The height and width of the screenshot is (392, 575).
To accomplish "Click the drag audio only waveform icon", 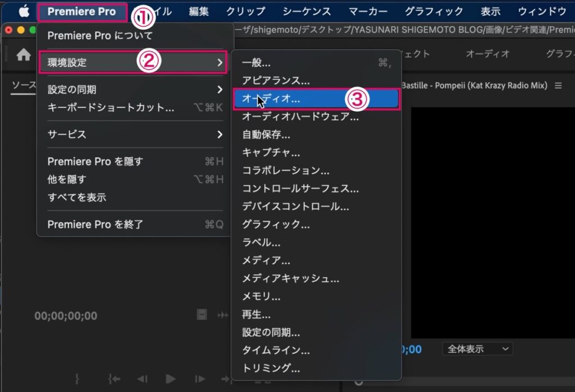I will pyautogui.click(x=223, y=315).
